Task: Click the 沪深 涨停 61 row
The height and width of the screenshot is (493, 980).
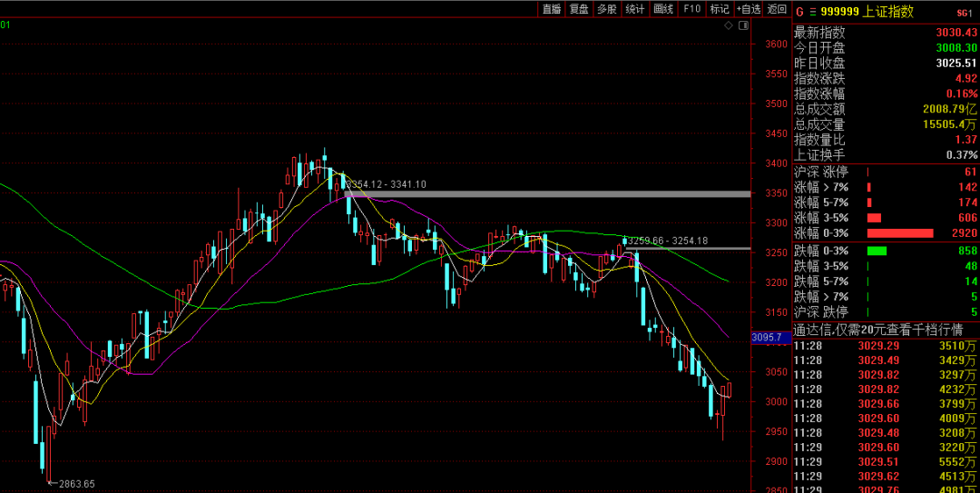Action: (886, 172)
